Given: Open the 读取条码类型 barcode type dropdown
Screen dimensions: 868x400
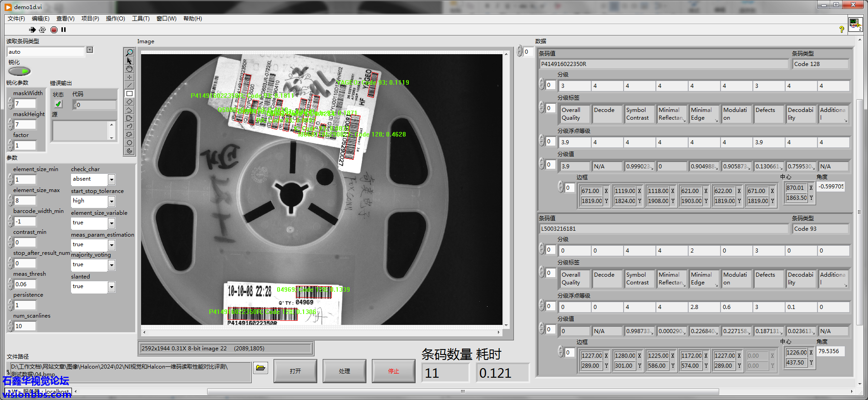Looking at the screenshot, I should coord(90,50).
